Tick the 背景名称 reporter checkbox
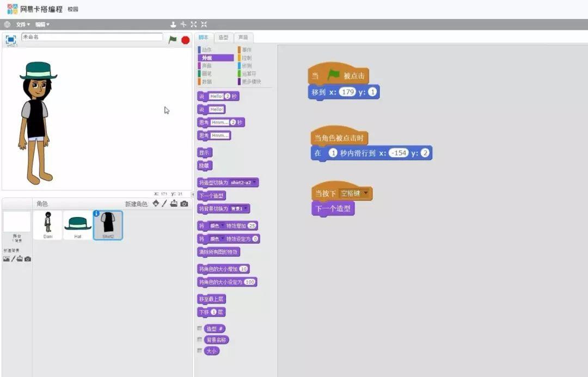Image resolution: width=588 pixels, height=377 pixels. coord(200,339)
